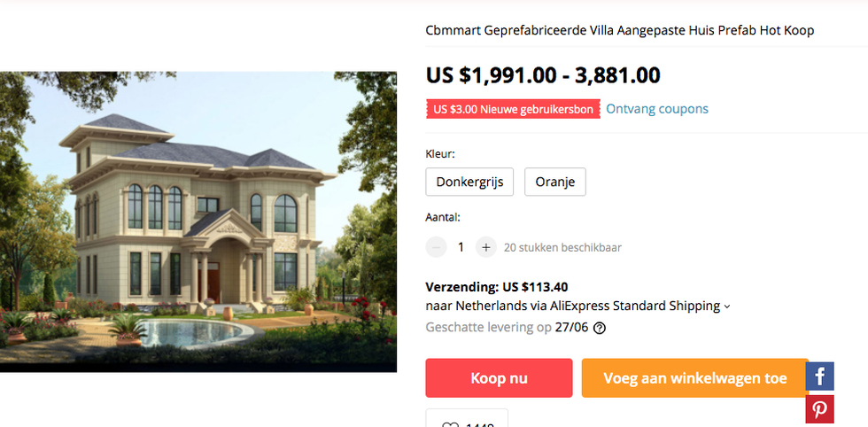Choose the Oranje color option

click(555, 182)
